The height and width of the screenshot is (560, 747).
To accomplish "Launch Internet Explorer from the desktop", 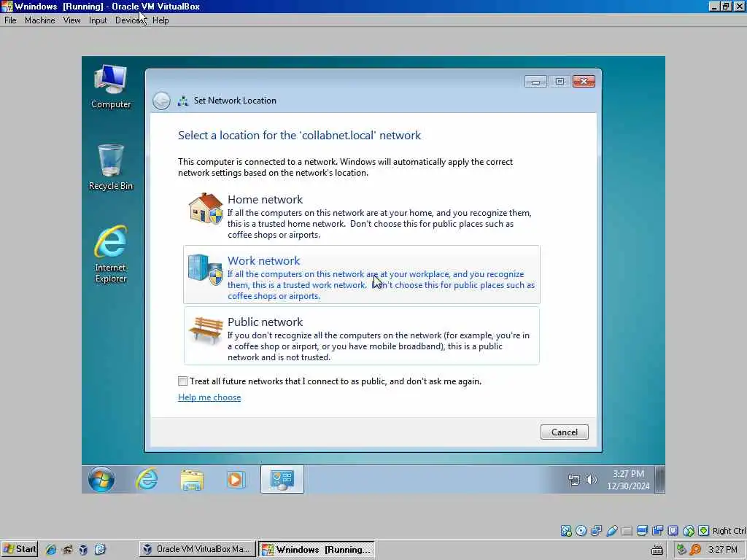I will (111, 254).
